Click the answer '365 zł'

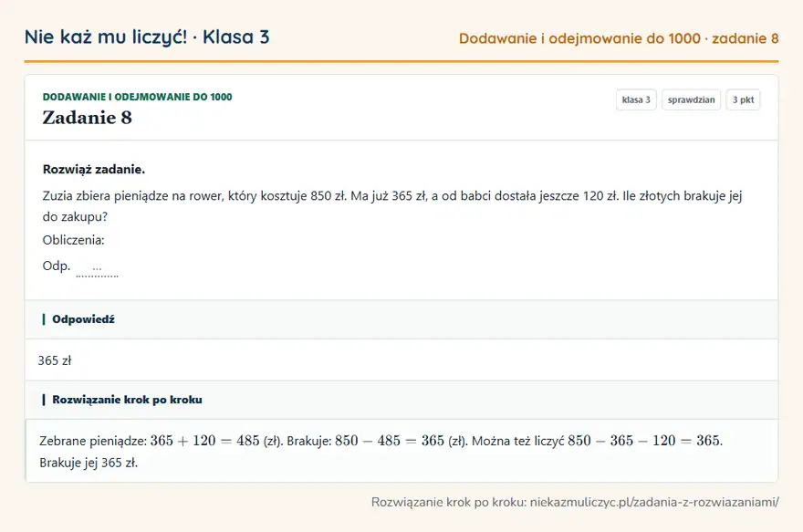pyautogui.click(x=54, y=360)
